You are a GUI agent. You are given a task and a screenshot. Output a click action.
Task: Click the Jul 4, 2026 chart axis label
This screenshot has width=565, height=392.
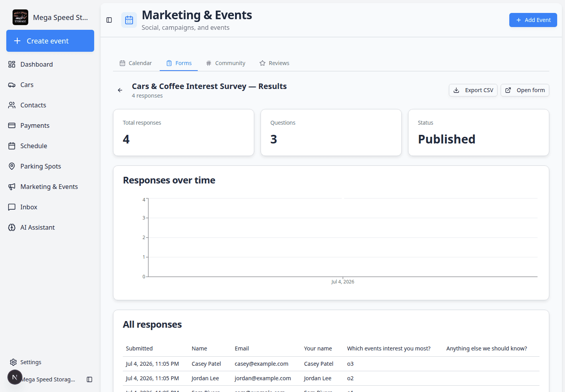coord(343,282)
